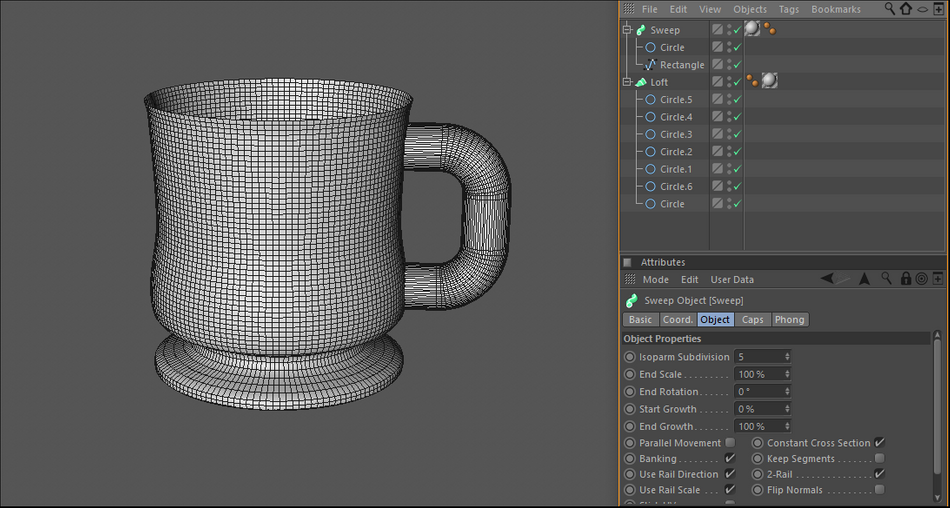Click the End Scale value field
This screenshot has height=508, width=950.
759,374
